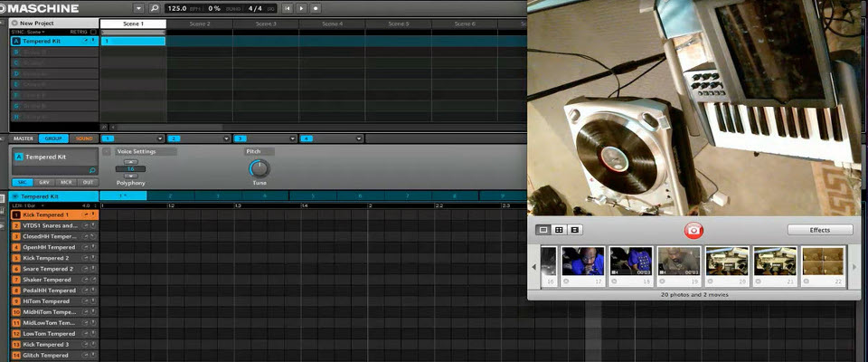Toggle last round icon on OpenHH Tempered row
Image resolution: width=868 pixels, height=362 pixels.
click(x=93, y=247)
